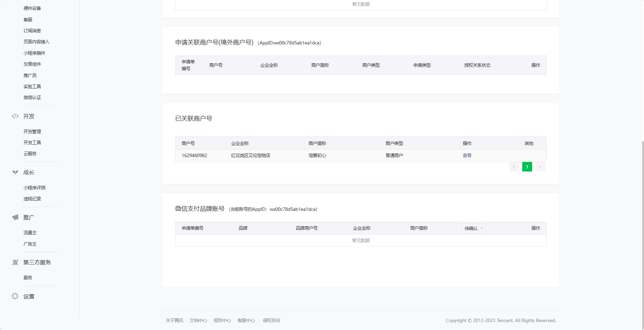Click the 推广 section heading
The width and height of the screenshot is (644, 330).
(x=29, y=217)
